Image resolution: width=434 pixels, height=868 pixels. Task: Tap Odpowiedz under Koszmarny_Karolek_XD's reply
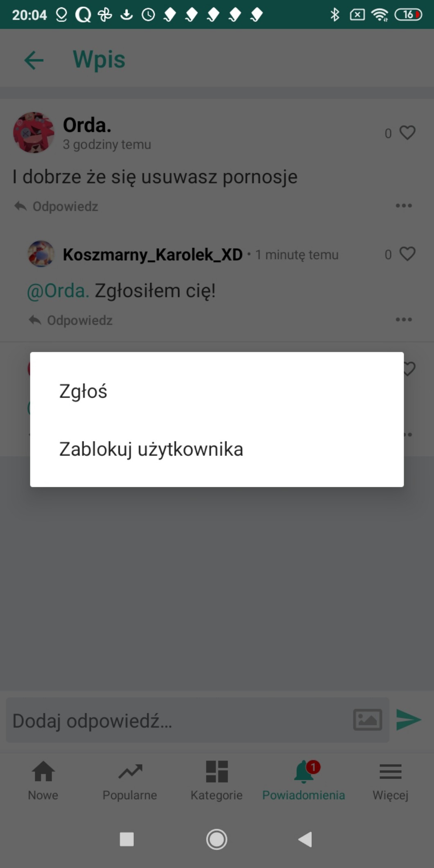point(70,320)
